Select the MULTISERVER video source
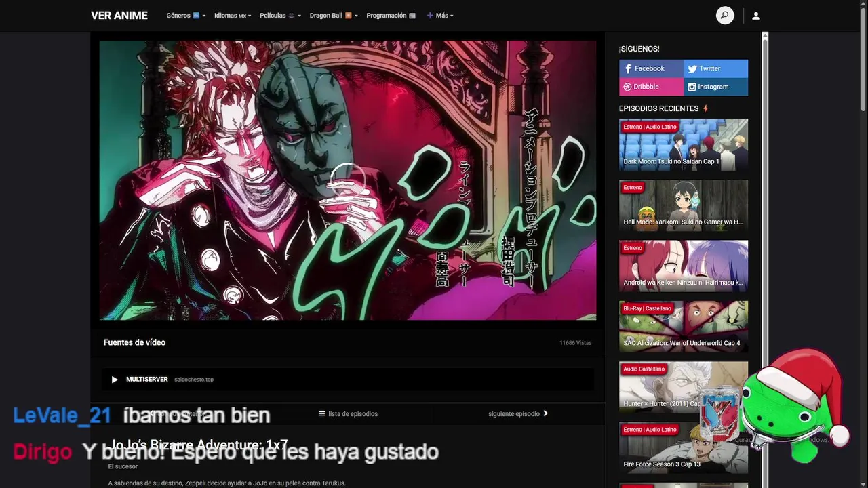The height and width of the screenshot is (488, 868). [348, 380]
